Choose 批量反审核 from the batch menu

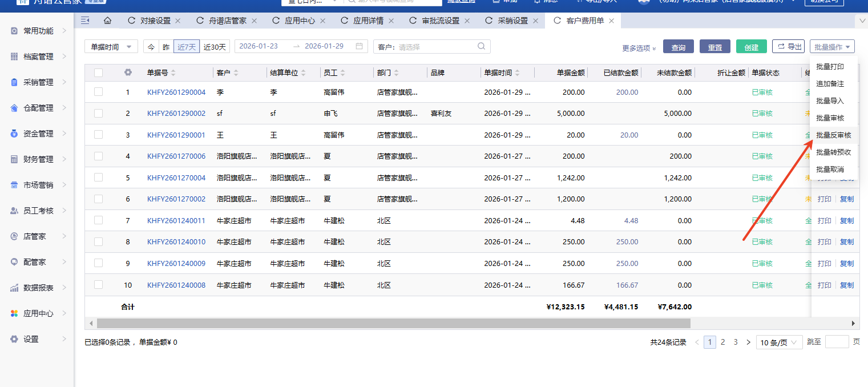[x=833, y=135]
